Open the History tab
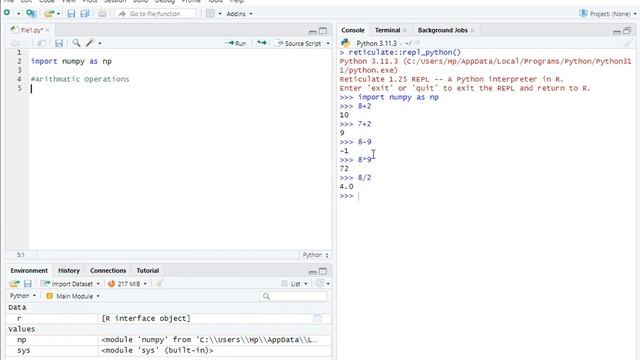The image size is (640, 360). 69,270
